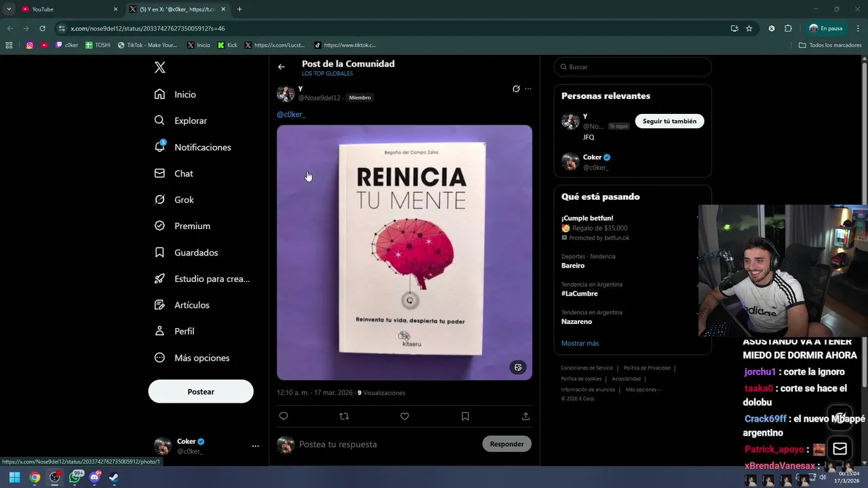Open Condiciones de Servicio link
868x488 pixels.
(x=587, y=368)
